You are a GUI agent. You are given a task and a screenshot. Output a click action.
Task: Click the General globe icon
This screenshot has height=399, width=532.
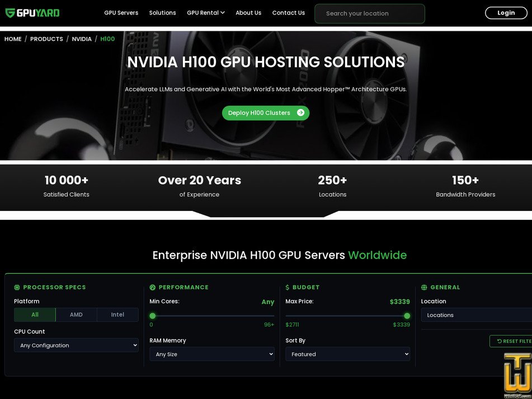pos(424,288)
